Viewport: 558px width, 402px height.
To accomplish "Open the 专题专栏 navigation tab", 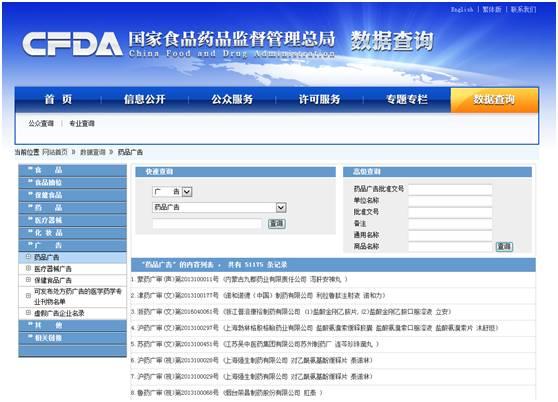I will click(x=407, y=99).
